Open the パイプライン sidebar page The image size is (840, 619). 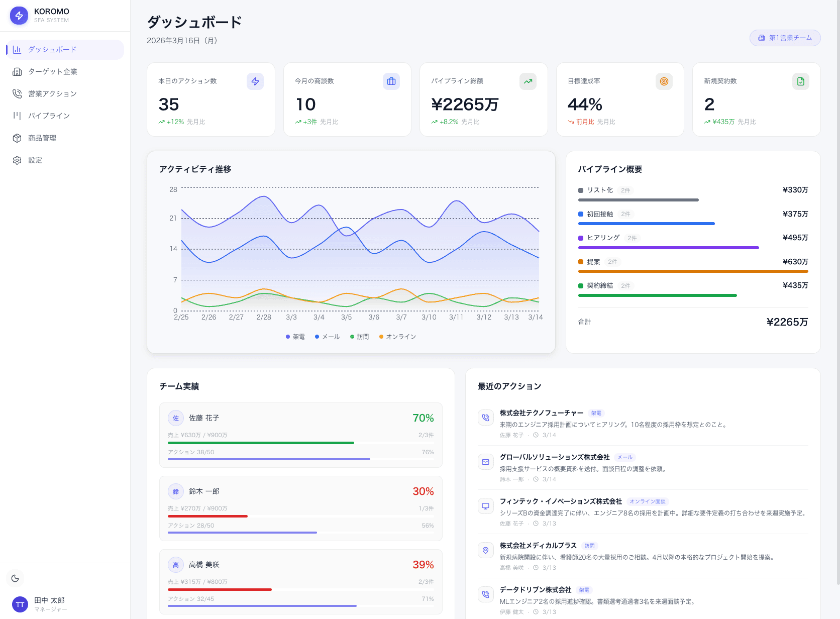point(49,116)
